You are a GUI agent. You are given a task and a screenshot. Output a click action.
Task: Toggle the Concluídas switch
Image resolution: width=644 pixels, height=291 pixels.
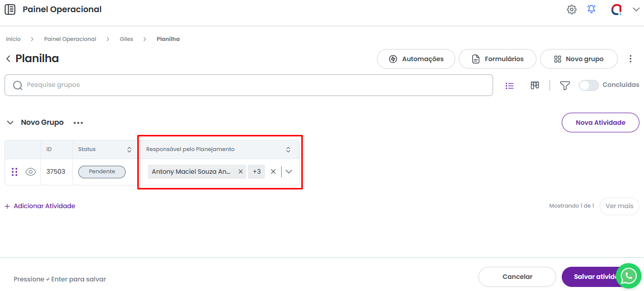tap(588, 85)
